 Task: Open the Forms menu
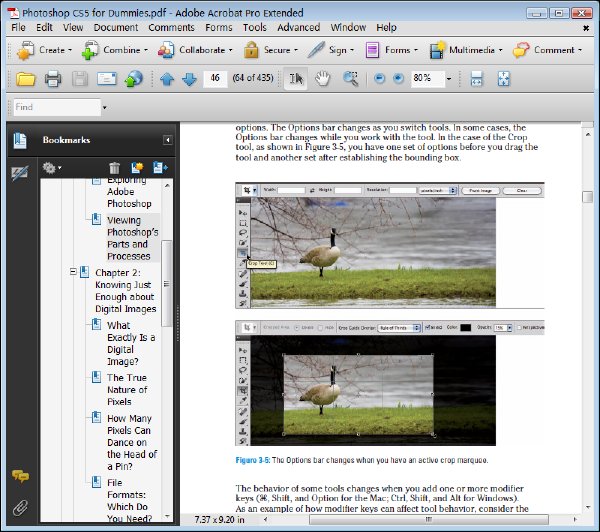pos(219,28)
